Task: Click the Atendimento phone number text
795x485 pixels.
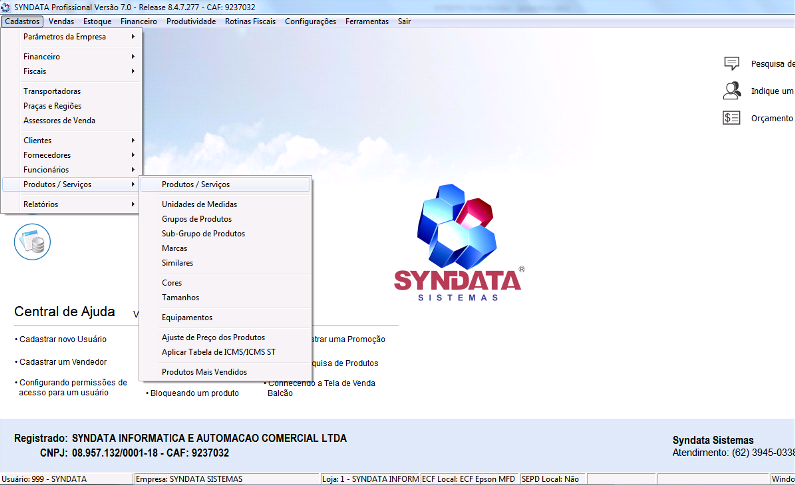Action: 734,453
